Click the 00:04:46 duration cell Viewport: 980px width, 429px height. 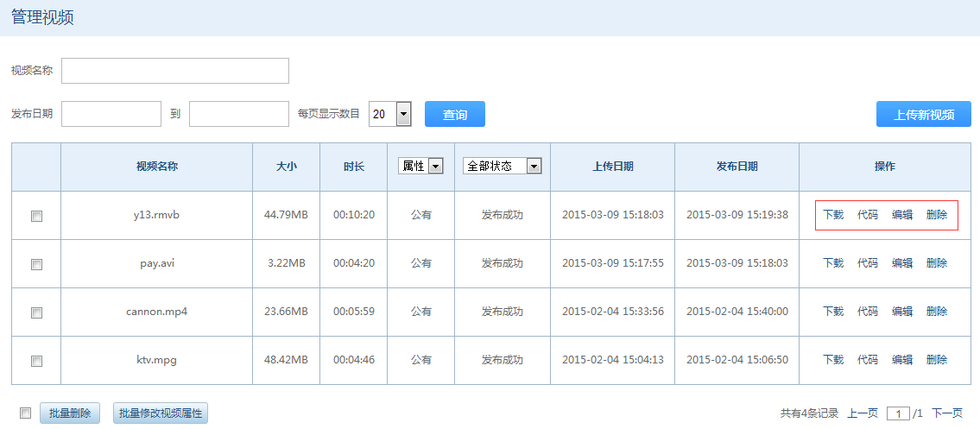tap(354, 360)
